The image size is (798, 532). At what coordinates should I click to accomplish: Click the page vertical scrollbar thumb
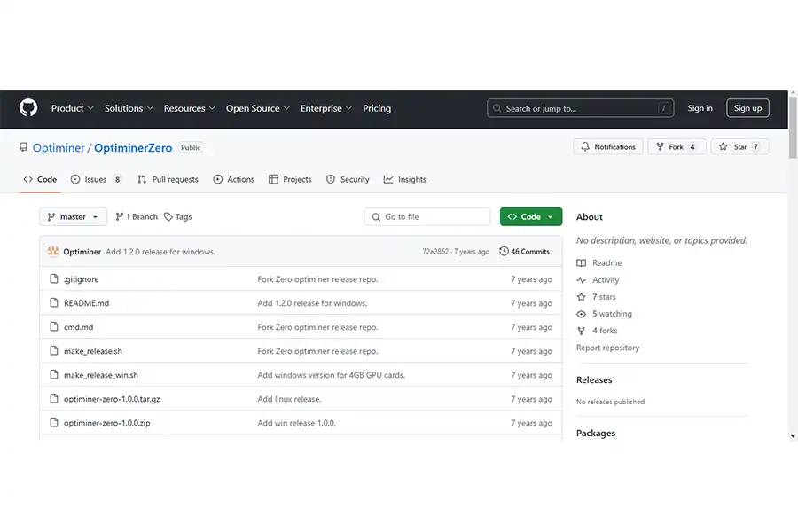tap(793, 128)
